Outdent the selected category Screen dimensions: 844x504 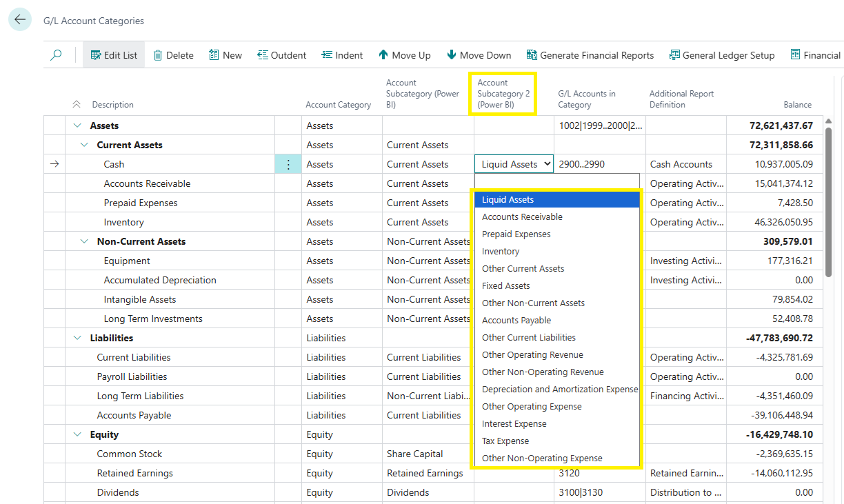[x=281, y=55]
